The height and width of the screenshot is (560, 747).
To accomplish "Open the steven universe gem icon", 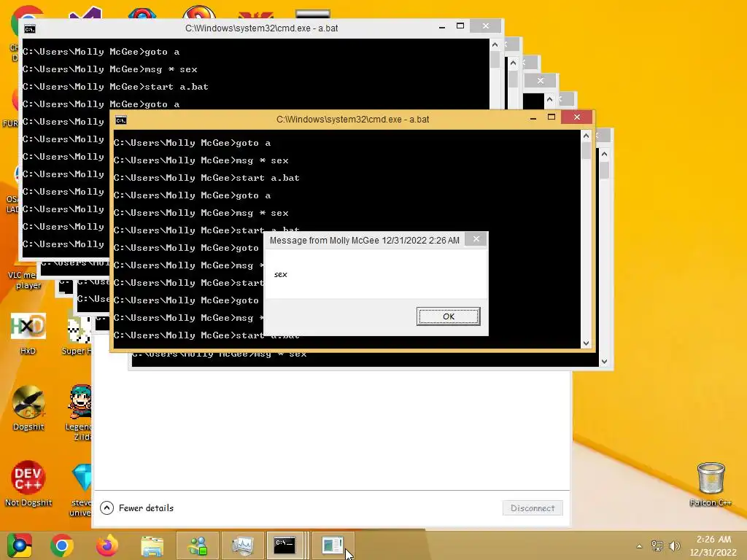I will click(81, 489).
